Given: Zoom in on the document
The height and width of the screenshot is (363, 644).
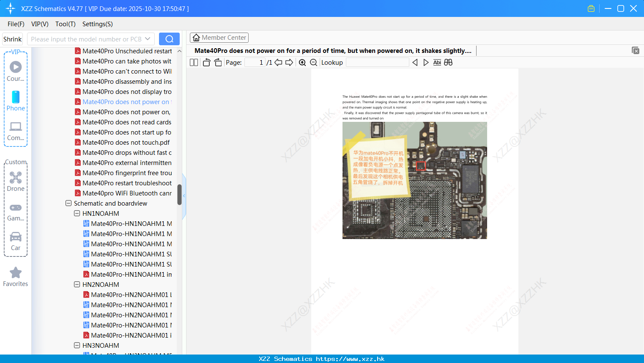Looking at the screenshot, I should (x=302, y=62).
